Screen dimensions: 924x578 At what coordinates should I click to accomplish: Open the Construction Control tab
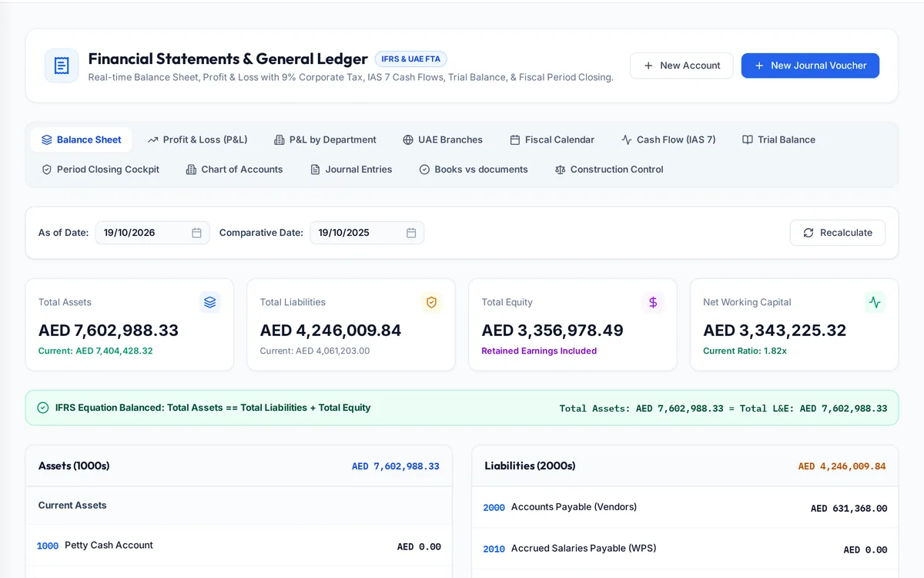(x=609, y=170)
